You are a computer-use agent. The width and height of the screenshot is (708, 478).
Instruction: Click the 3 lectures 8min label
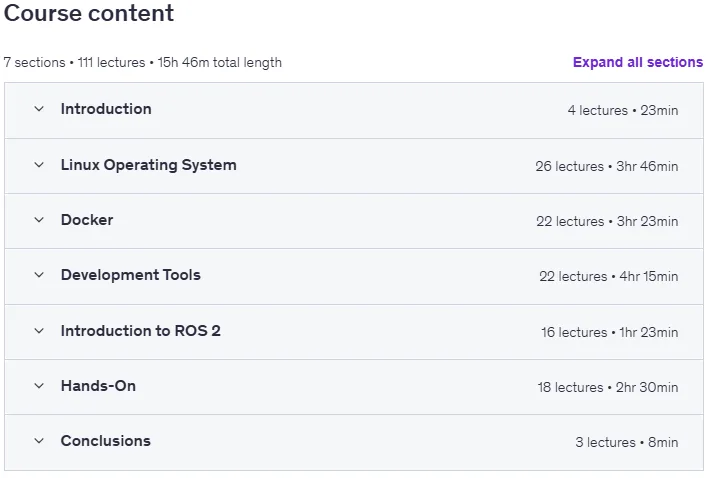(x=626, y=443)
